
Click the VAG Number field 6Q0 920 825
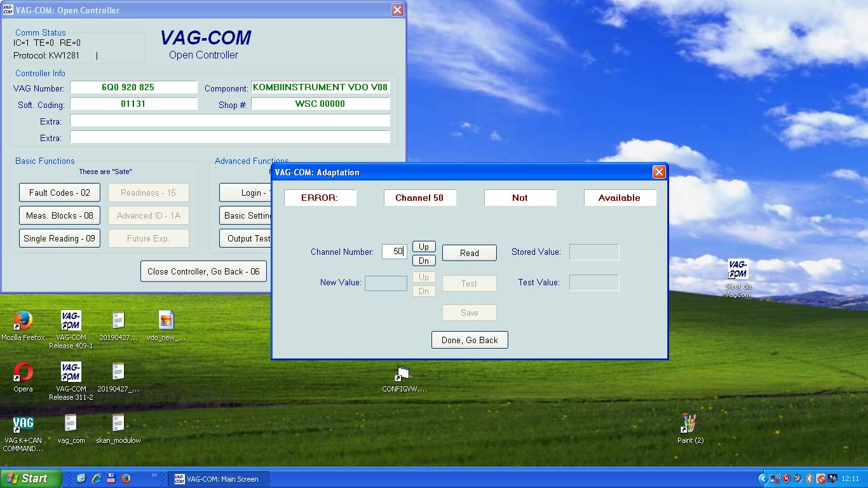tap(134, 87)
